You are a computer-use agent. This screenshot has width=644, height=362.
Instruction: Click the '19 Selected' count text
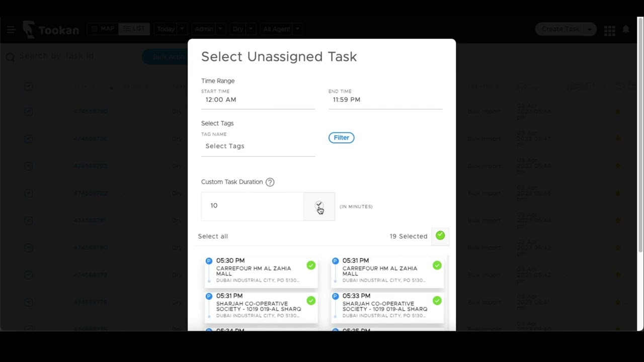coord(409,236)
